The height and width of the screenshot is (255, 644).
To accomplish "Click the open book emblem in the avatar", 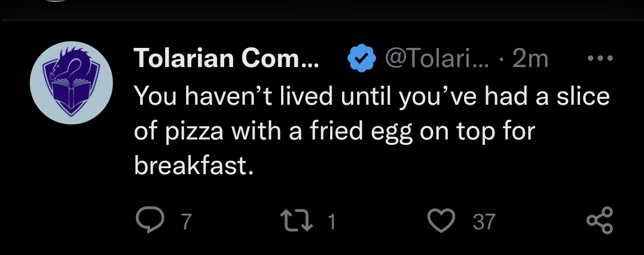I will (x=72, y=93).
